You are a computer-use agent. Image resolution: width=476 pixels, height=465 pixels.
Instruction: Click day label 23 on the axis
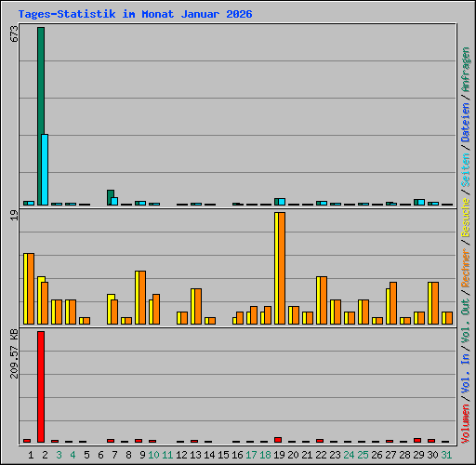click(x=335, y=455)
